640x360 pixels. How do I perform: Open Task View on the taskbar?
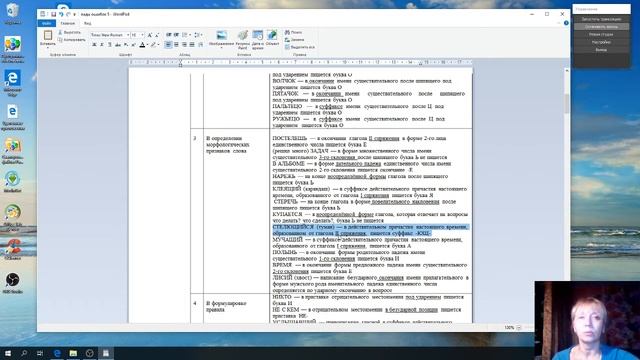click(40, 353)
